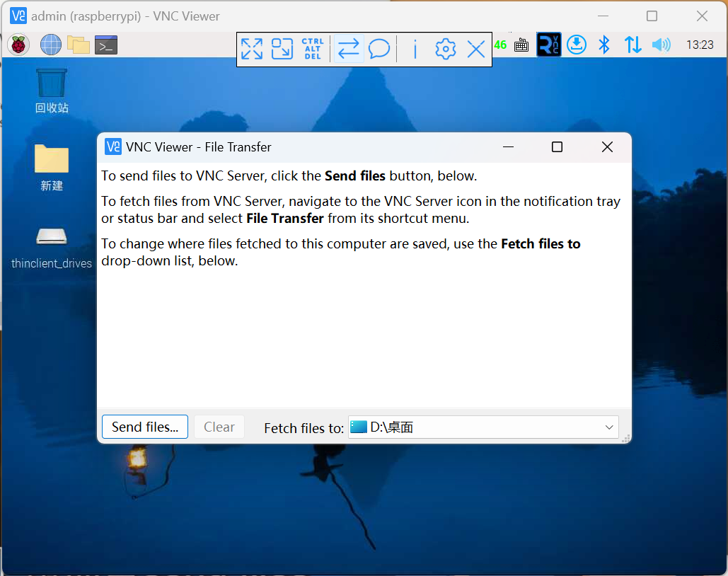This screenshot has width=728, height=576.
Task: Open the chat bubble in VNC toolbar
Action: [379, 49]
